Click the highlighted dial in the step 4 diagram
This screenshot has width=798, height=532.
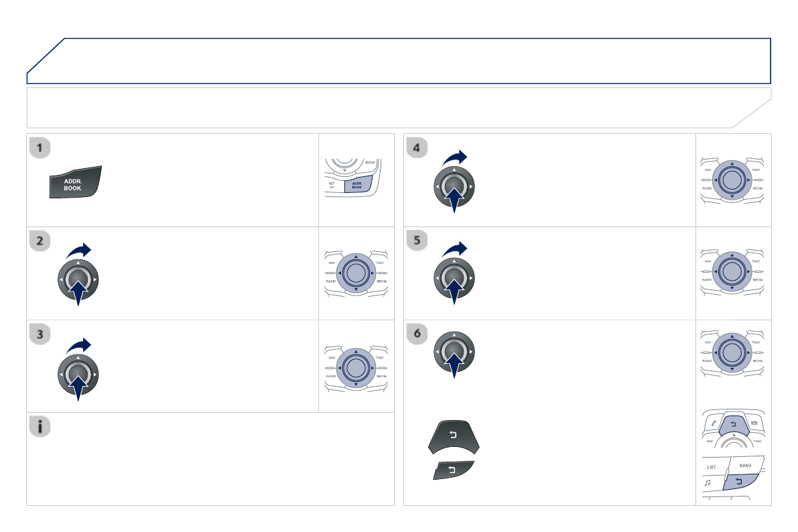(x=732, y=180)
